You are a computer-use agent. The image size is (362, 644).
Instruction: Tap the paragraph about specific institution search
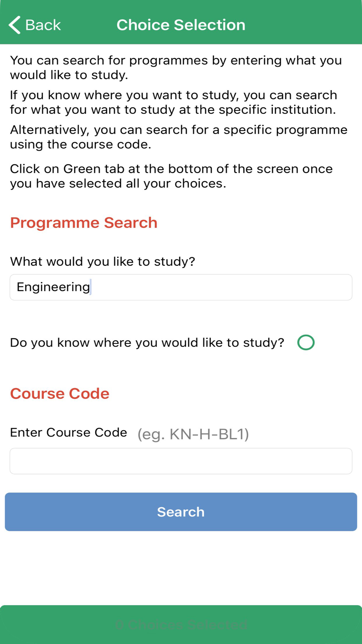click(x=174, y=102)
